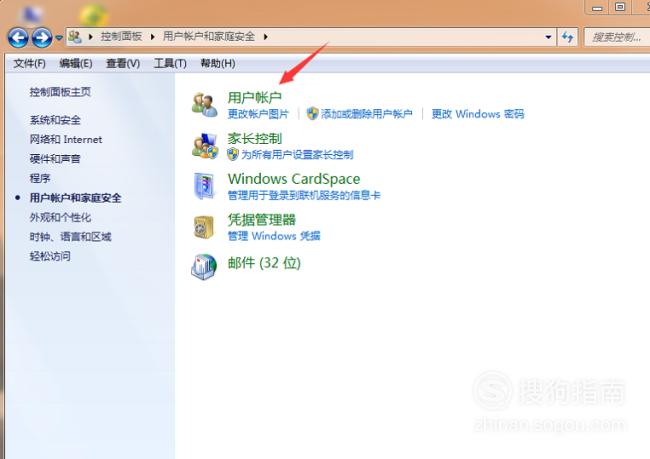Click the control panel icon in address bar
650x459 pixels.
point(75,37)
